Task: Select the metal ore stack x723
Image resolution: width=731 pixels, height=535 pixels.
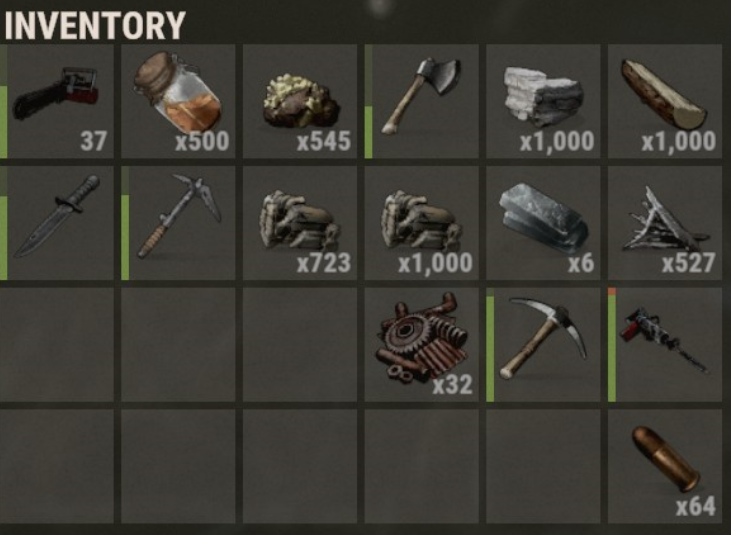Action: coord(300,223)
